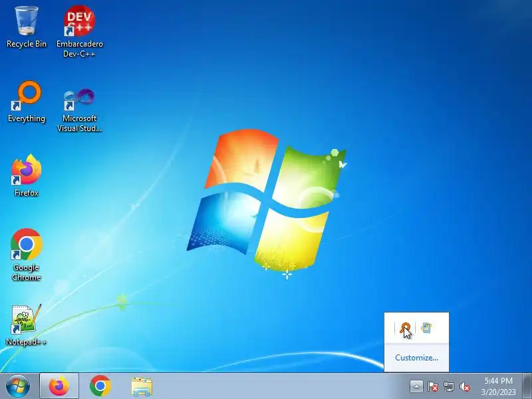Viewport: 532px width, 399px height.
Task: Click the second icon in tray overflow popup
Action: [426, 328]
